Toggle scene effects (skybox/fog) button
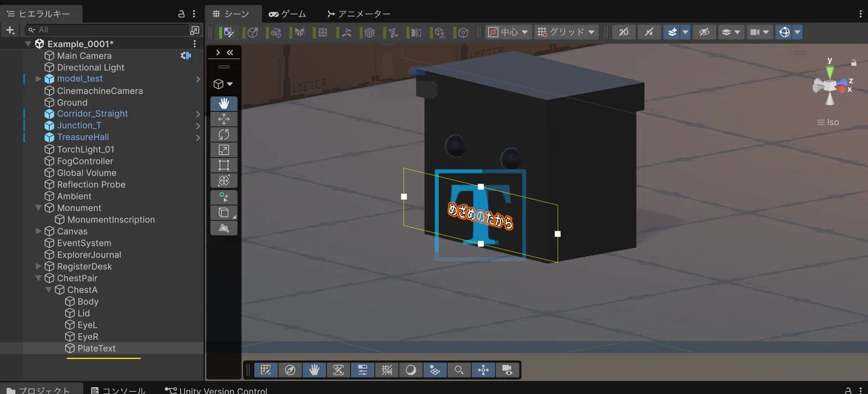The width and height of the screenshot is (868, 394). (x=672, y=33)
